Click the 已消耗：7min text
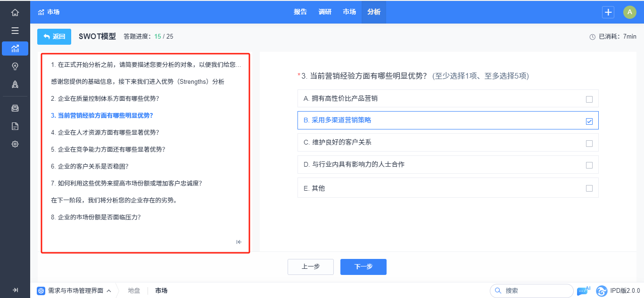This screenshot has height=298, width=644. (x=618, y=37)
